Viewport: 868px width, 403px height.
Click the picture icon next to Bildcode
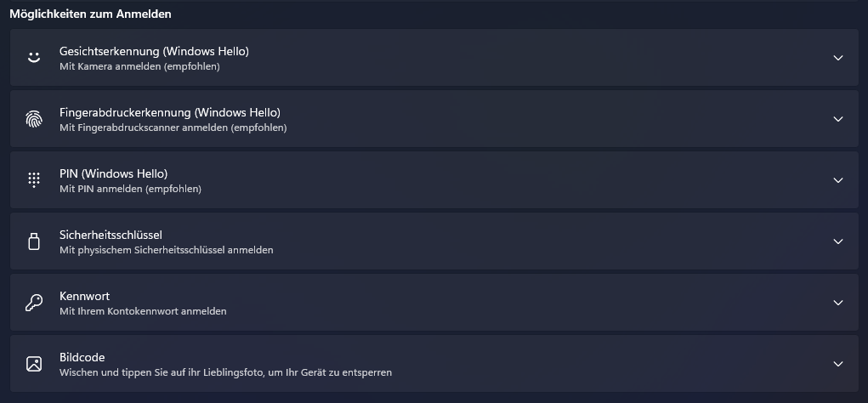(34, 364)
